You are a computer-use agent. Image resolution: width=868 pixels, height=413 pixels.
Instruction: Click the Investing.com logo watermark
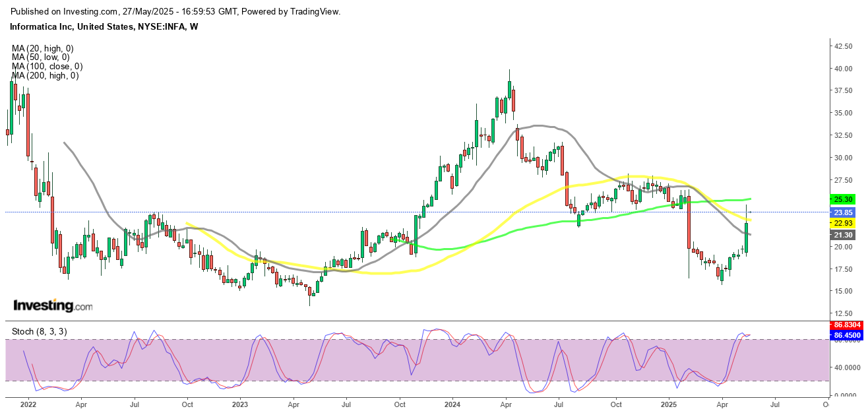(53, 306)
